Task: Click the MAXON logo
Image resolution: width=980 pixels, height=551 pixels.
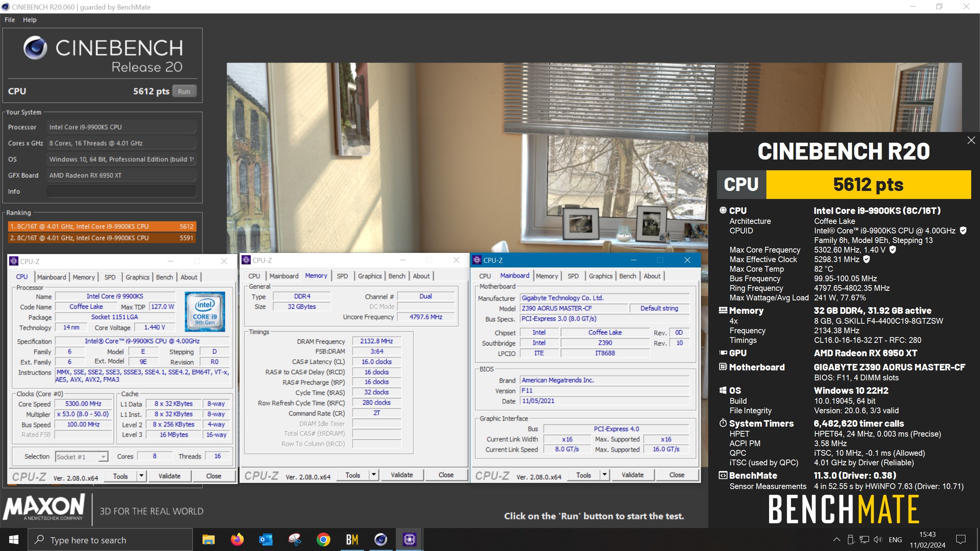Action: point(44,507)
